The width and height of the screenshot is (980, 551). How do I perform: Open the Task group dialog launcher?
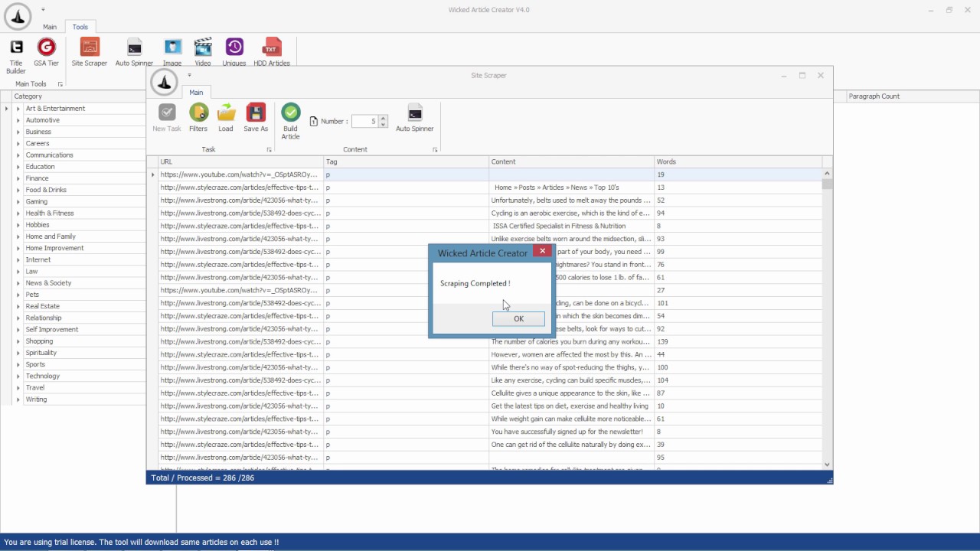269,150
